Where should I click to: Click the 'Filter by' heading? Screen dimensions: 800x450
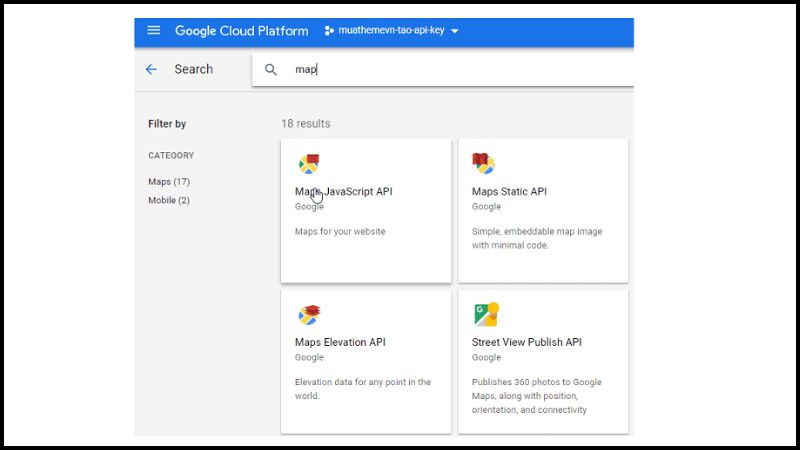167,124
